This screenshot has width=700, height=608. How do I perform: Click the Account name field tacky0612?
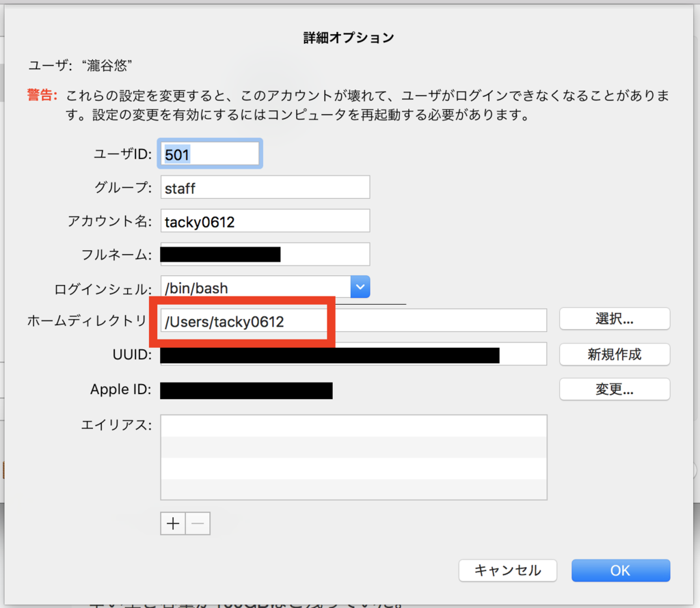click(x=265, y=221)
